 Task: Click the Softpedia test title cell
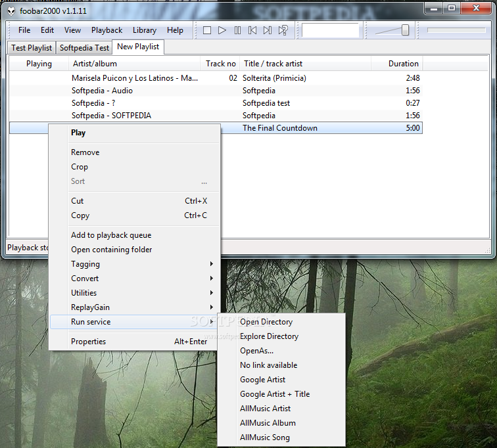(x=266, y=103)
